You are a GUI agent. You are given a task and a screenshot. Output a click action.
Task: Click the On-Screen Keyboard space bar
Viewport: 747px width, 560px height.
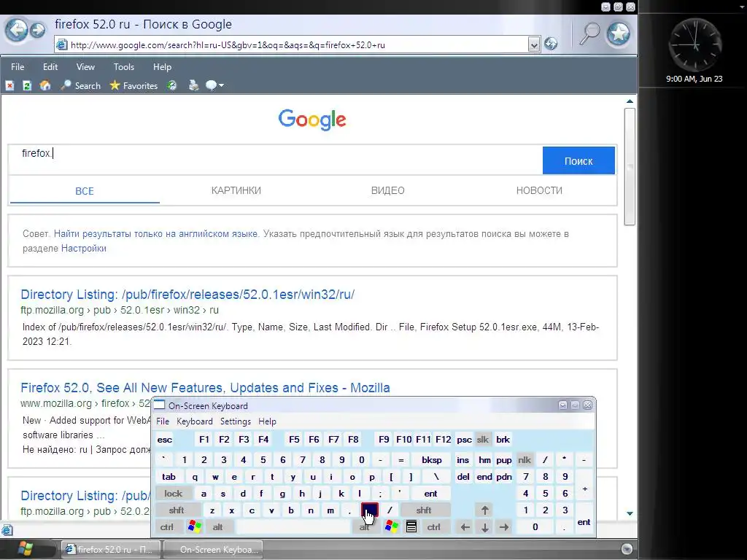(293, 527)
